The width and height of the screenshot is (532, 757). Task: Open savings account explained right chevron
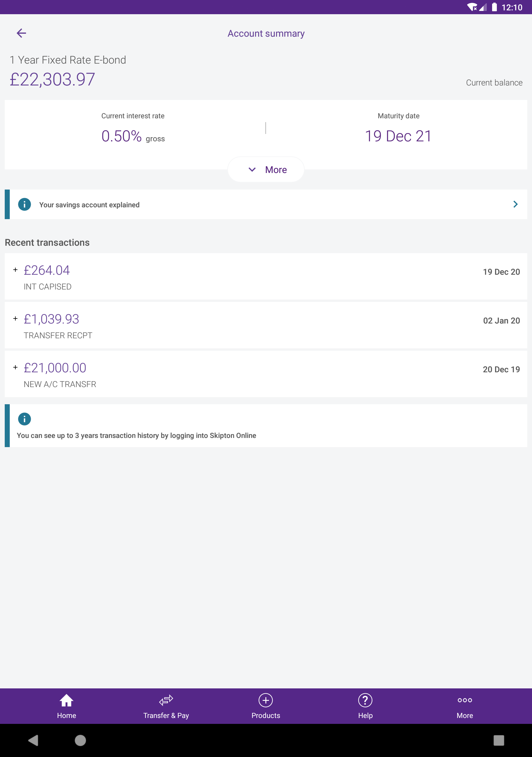515,204
